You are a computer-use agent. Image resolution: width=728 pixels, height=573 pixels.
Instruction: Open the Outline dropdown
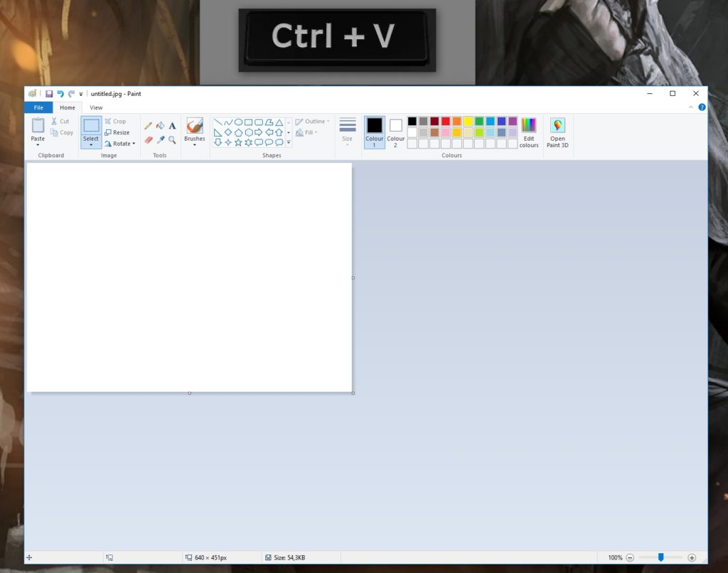click(x=311, y=122)
